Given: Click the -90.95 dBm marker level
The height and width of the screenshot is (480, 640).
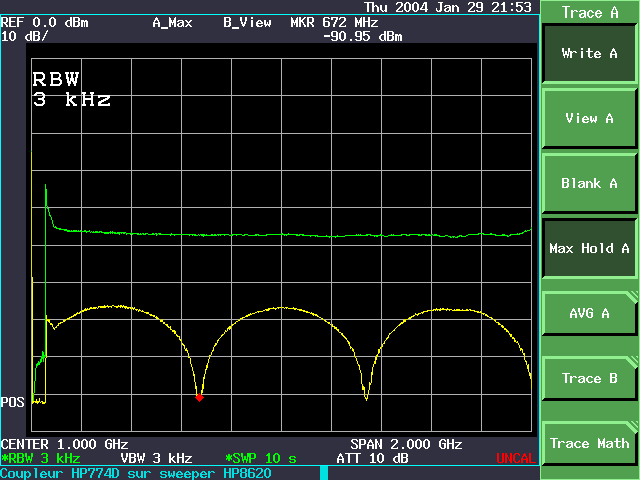Looking at the screenshot, I should click(362, 37).
